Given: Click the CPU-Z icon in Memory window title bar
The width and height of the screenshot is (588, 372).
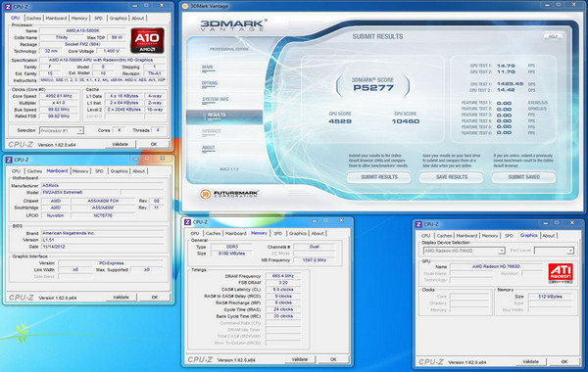Looking at the screenshot, I should tap(187, 222).
